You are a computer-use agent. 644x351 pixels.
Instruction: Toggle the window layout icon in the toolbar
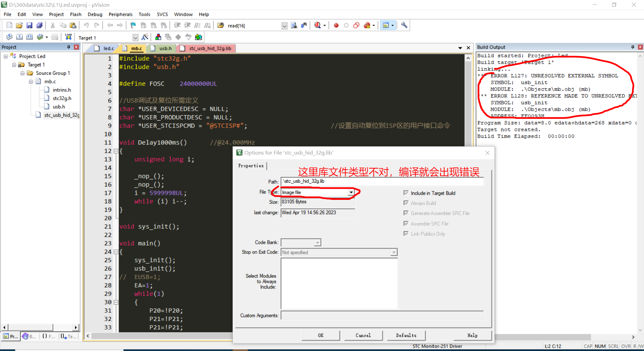coord(386,26)
